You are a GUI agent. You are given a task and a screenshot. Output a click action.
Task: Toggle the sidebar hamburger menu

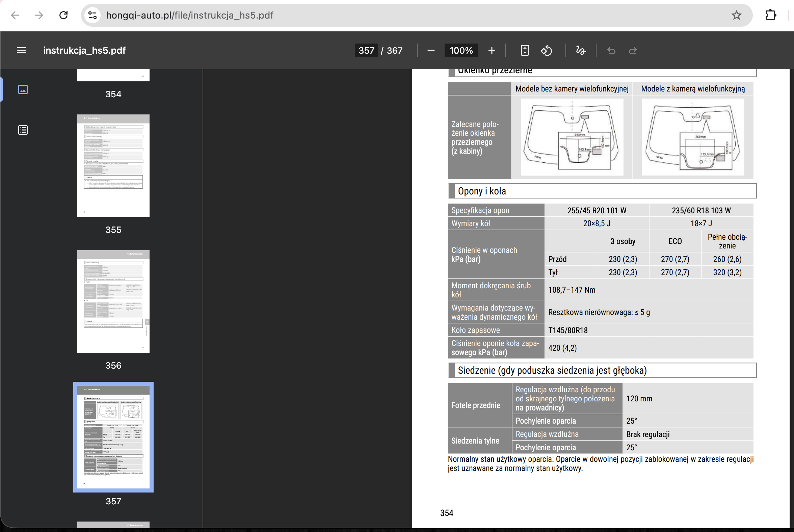pos(21,51)
